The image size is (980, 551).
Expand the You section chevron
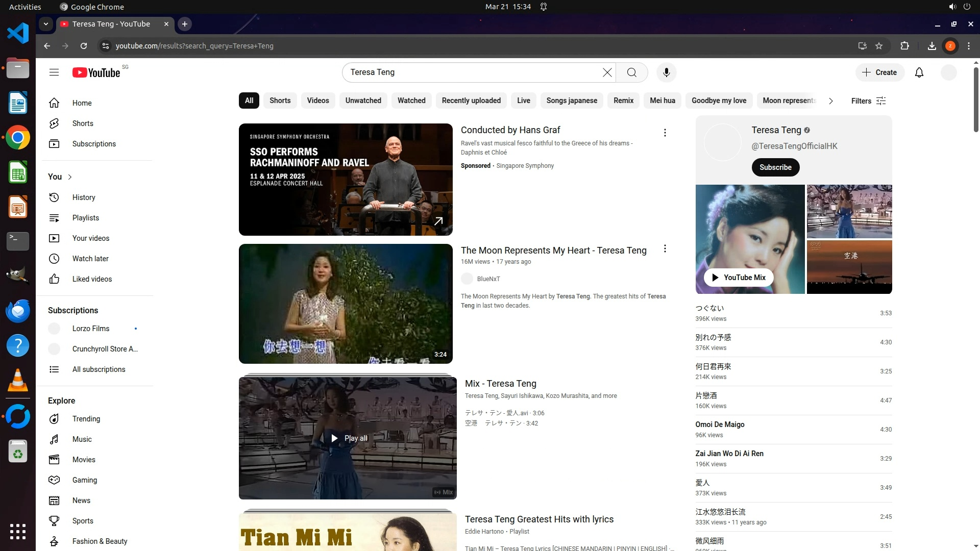[70, 177]
